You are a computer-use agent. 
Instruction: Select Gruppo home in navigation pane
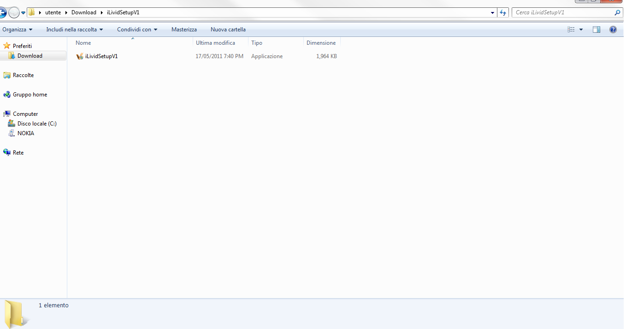point(30,95)
